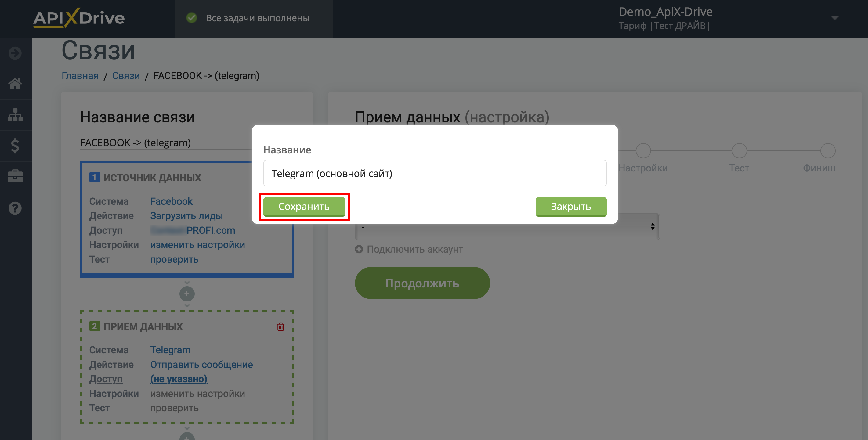Viewport: 868px width, 440px height.
Task: Click plus icon next to Подключить аккаунт
Action: click(x=359, y=249)
